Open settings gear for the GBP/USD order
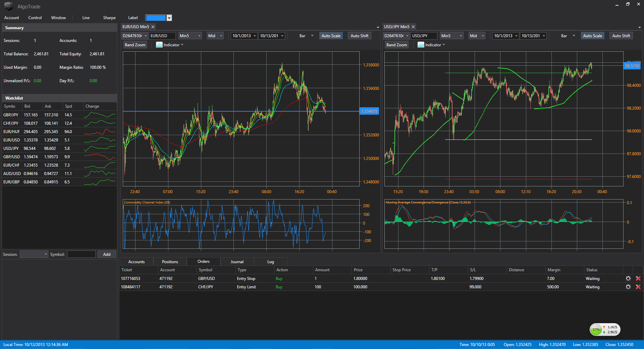 coord(628,279)
